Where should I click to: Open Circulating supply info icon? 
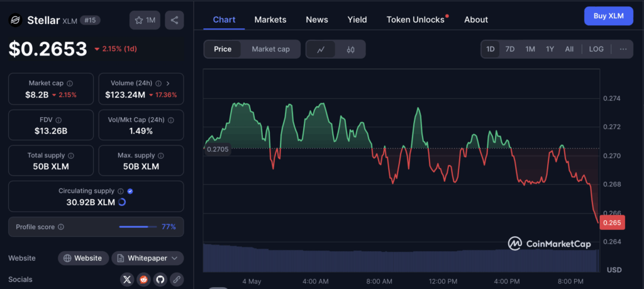pos(121,191)
